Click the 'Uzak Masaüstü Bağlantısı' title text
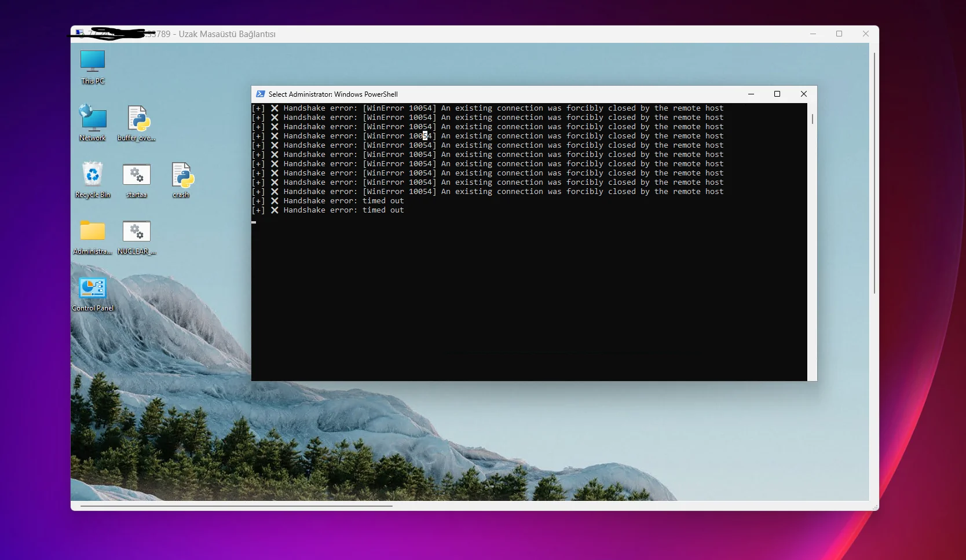The image size is (966, 560). pyautogui.click(x=227, y=34)
